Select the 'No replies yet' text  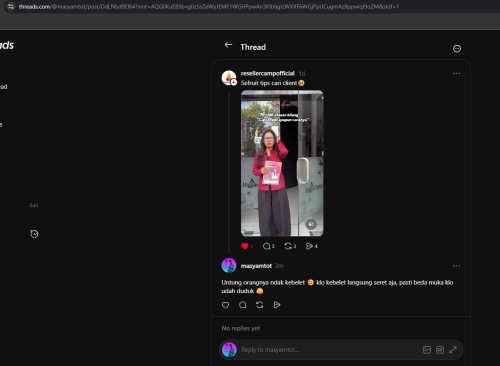pos(241,328)
